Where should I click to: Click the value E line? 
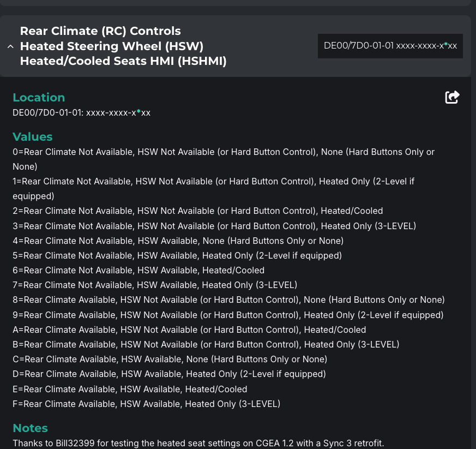click(x=130, y=390)
